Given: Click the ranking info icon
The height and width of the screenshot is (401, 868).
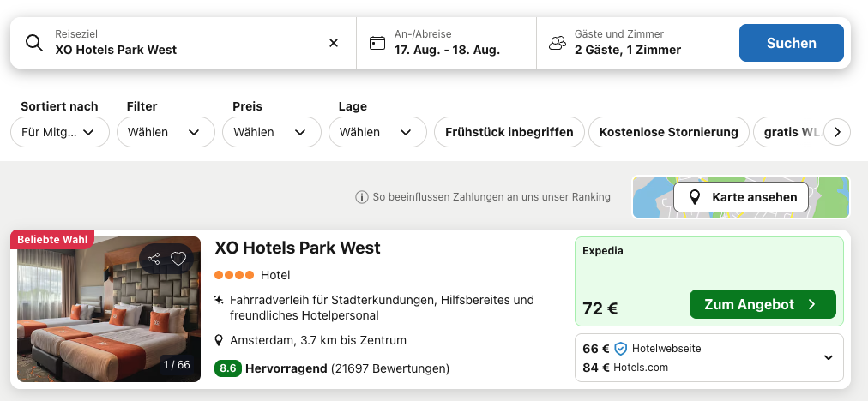Looking at the screenshot, I should 361,197.
